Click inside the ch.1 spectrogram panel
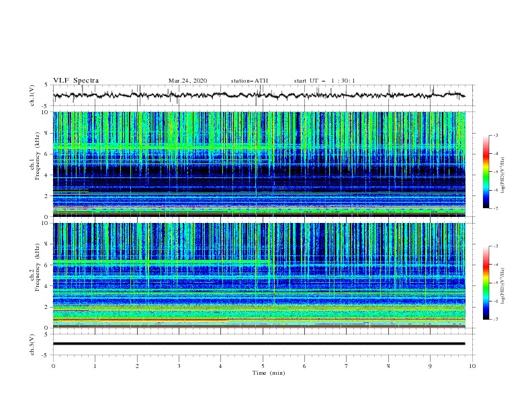Viewport: 532px width, 411px height. pos(259,164)
